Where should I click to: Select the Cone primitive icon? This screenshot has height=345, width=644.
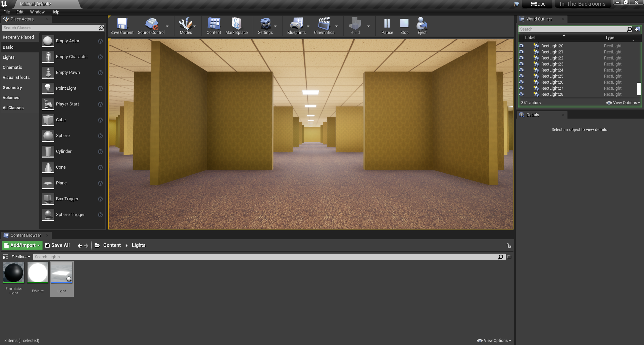pyautogui.click(x=48, y=167)
